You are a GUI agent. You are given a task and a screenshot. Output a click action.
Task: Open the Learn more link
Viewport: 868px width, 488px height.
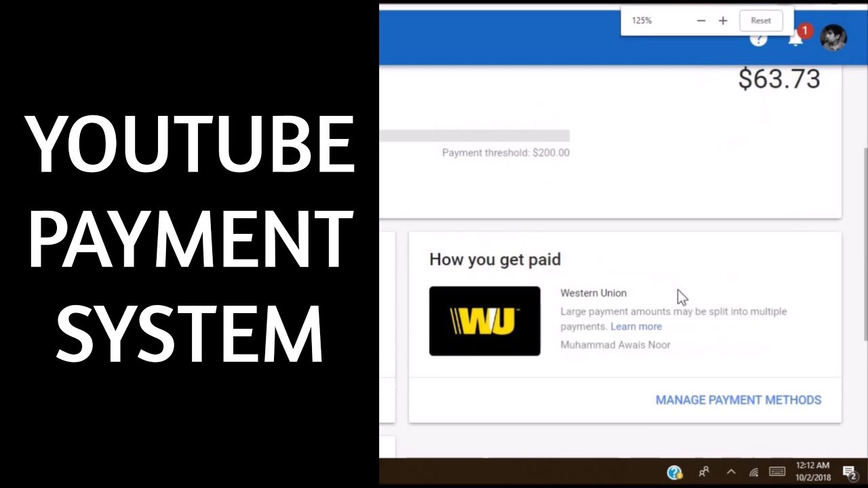(636, 327)
